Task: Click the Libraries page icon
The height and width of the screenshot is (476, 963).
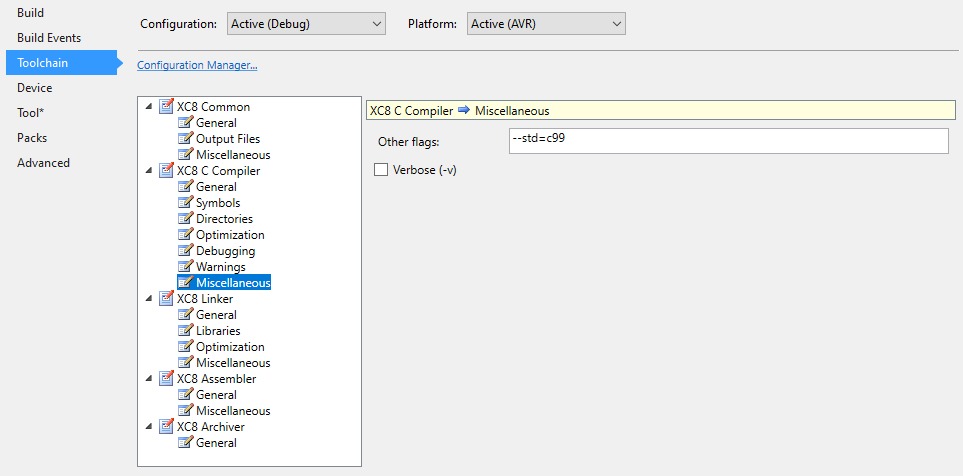Action: tap(185, 331)
